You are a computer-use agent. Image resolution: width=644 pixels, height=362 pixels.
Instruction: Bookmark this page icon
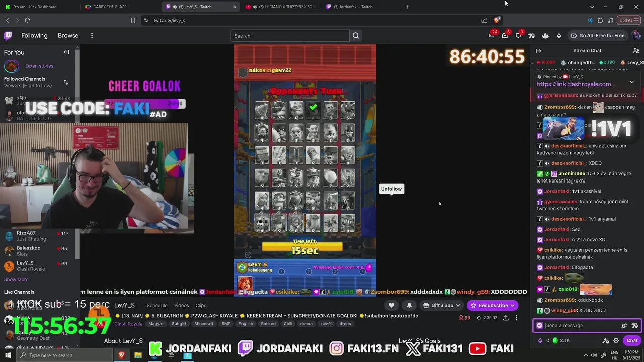click(133, 20)
